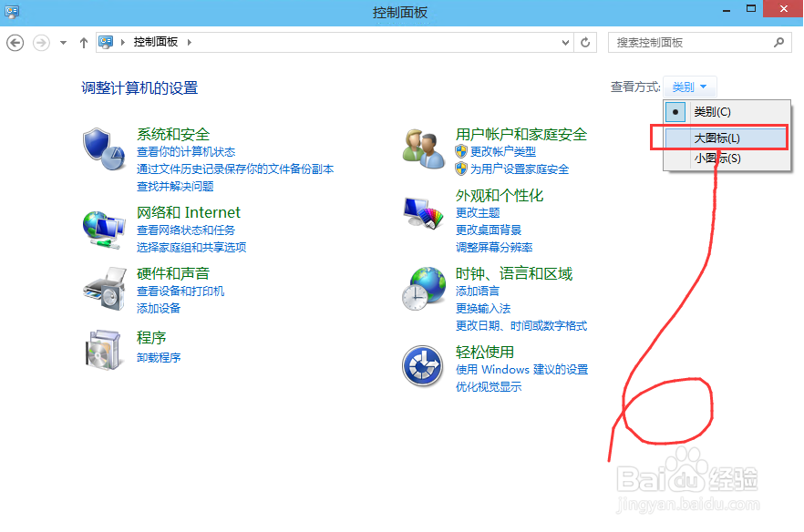This screenshot has width=804, height=532.
Task: Navigate back using the left arrow button
Action: click(x=15, y=42)
